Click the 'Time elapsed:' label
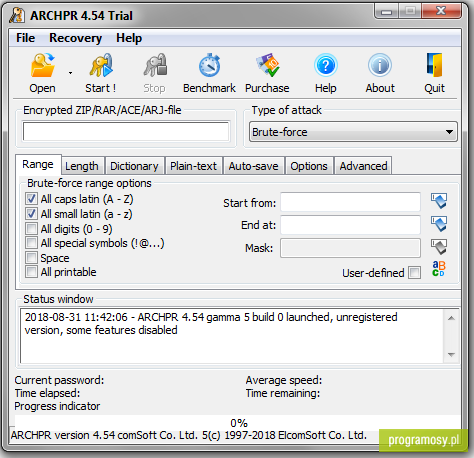 47,393
